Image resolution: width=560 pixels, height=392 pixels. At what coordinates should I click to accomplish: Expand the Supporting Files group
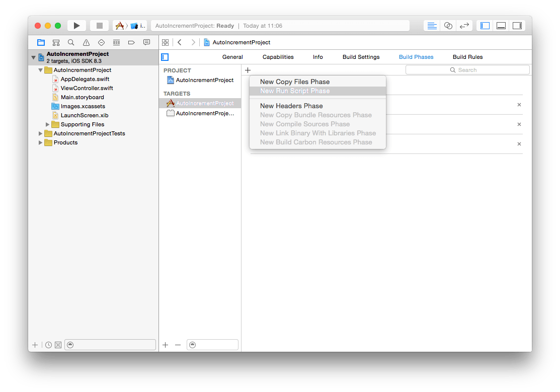[x=47, y=124]
